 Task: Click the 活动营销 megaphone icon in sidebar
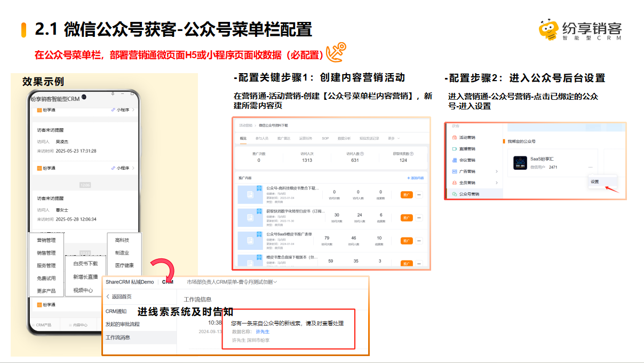(455, 137)
